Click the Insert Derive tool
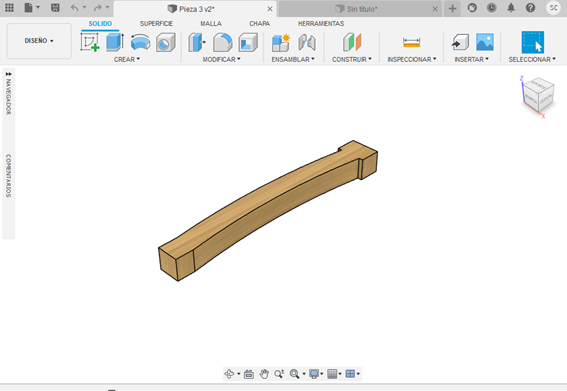This screenshot has height=391, width=567. point(460,42)
